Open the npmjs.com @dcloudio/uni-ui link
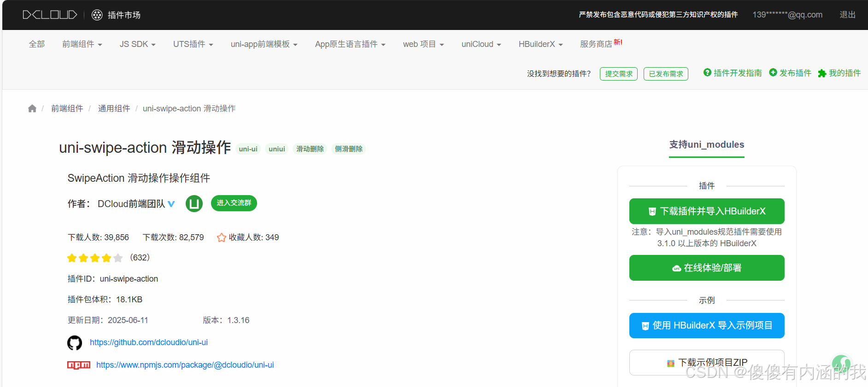 [x=185, y=365]
